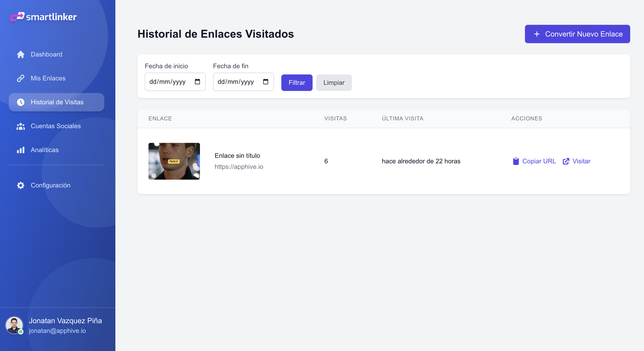The width and height of the screenshot is (644, 351).
Task: Click the smartlinker logo icon
Action: pyautogui.click(x=17, y=17)
